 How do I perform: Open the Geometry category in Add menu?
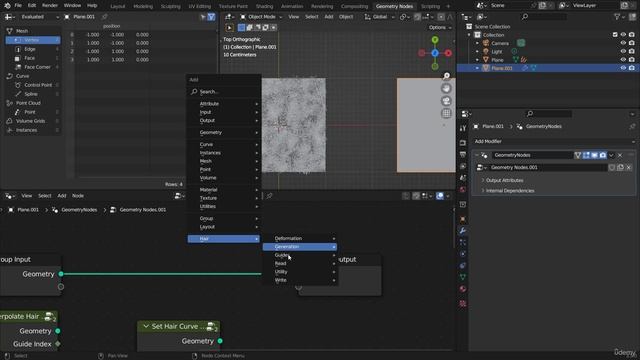coord(224,132)
